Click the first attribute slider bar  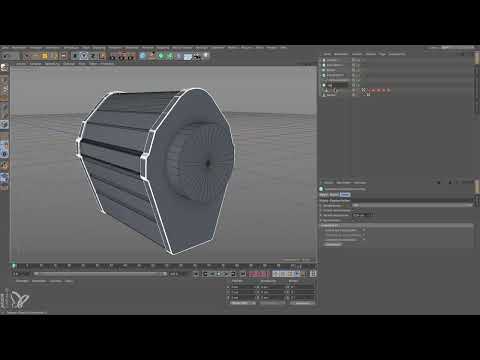click(x=412, y=205)
